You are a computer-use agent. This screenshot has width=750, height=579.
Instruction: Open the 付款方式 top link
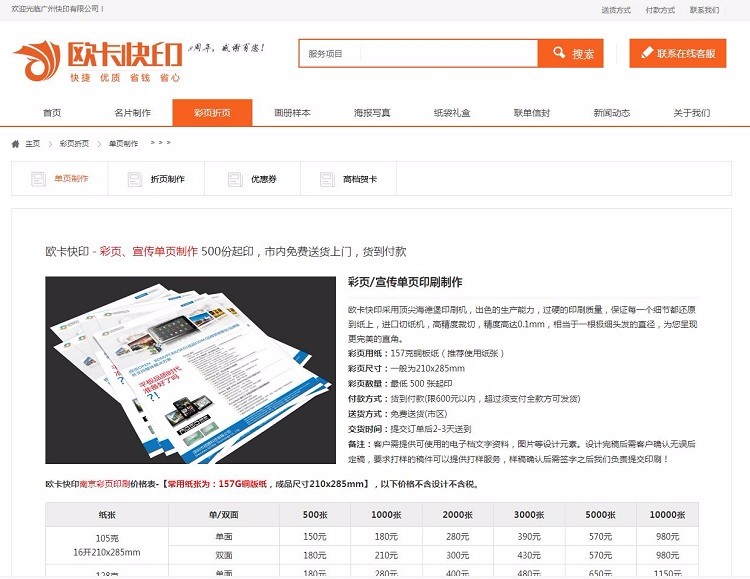[x=660, y=10]
